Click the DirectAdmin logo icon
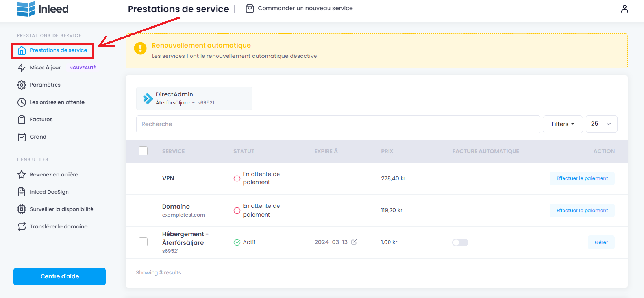Image resolution: width=644 pixels, height=298 pixels. pos(148,98)
